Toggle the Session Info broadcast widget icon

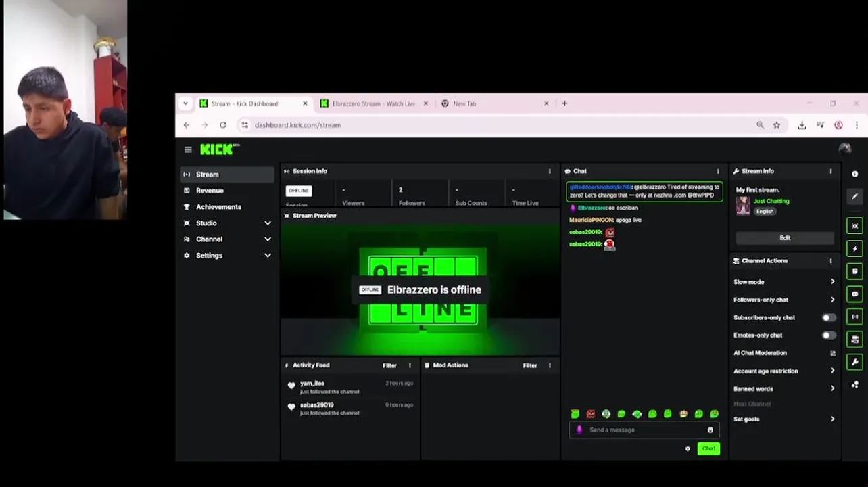click(x=854, y=317)
